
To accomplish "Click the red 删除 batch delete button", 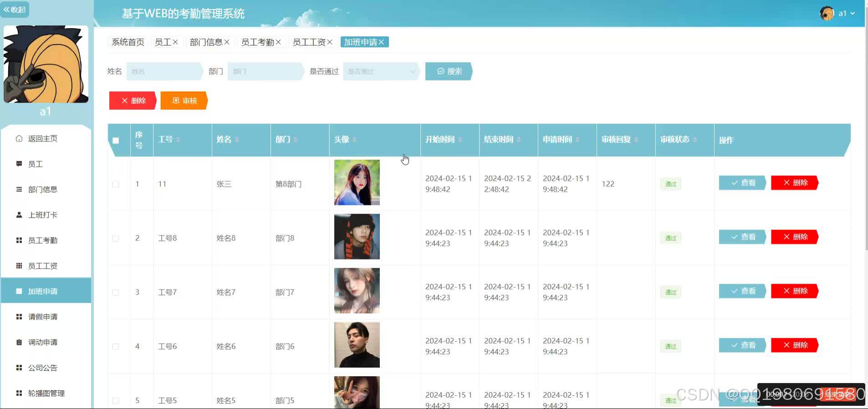I will [133, 101].
